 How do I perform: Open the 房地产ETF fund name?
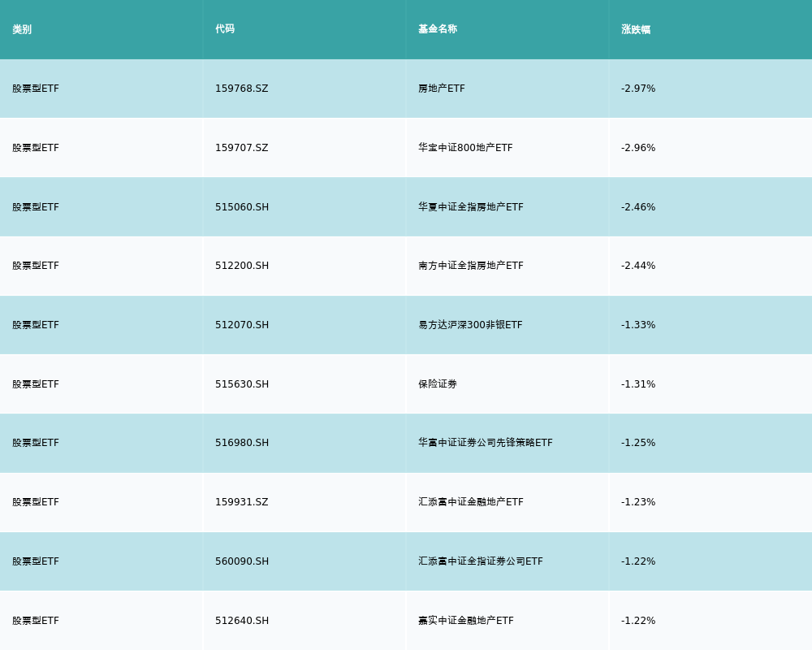pyautogui.click(x=442, y=89)
